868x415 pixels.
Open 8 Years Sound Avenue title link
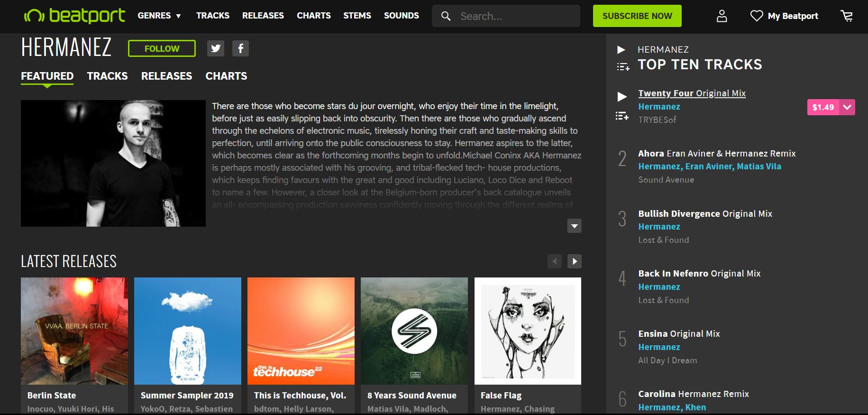tap(412, 396)
